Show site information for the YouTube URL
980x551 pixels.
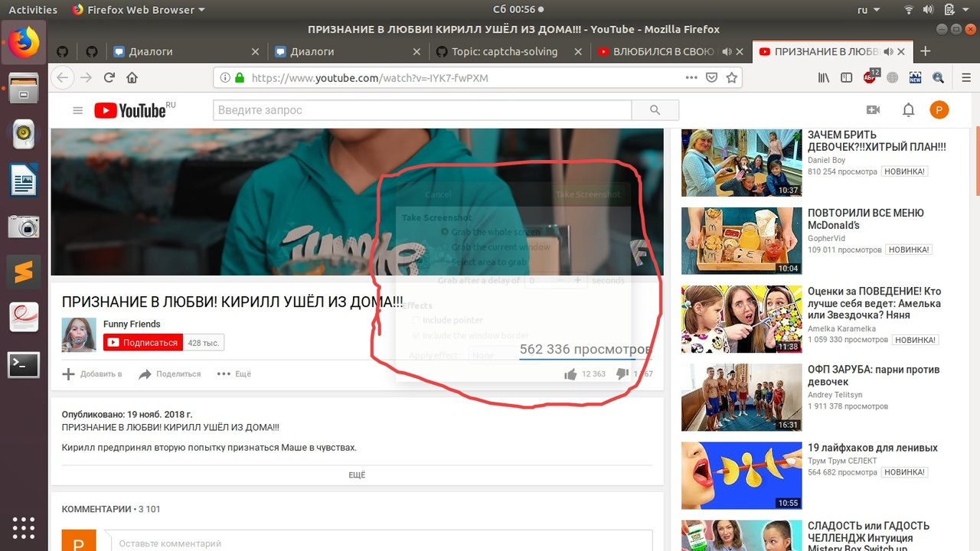coord(225,78)
